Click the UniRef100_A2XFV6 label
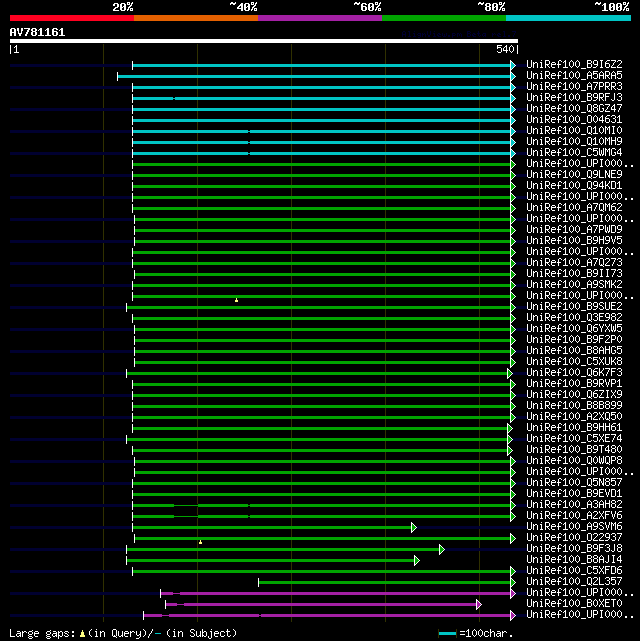 point(574,515)
